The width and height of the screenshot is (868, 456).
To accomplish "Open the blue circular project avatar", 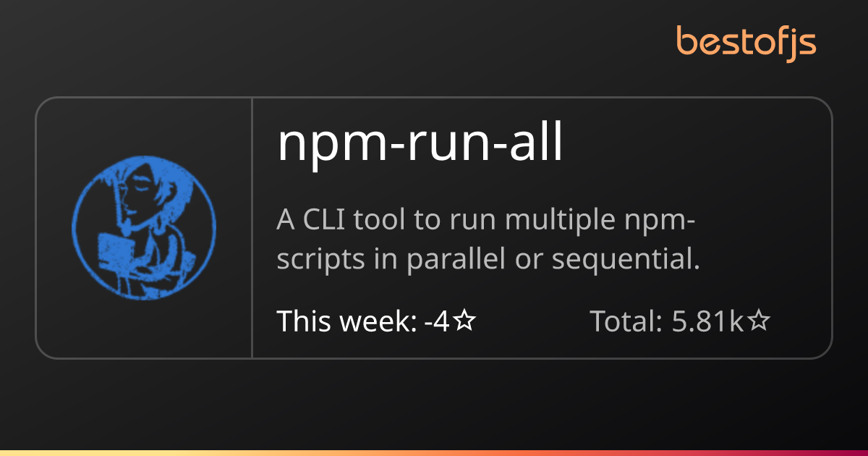I will [x=144, y=227].
